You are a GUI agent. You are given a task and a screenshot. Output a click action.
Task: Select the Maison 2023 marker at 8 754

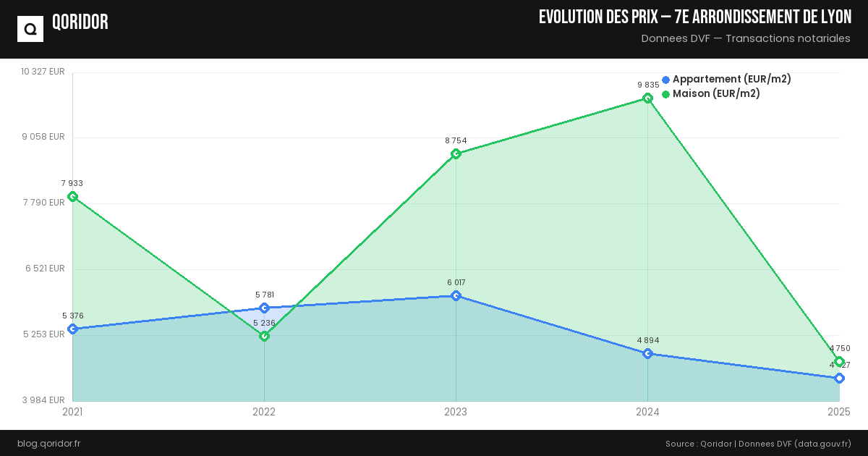[456, 153]
